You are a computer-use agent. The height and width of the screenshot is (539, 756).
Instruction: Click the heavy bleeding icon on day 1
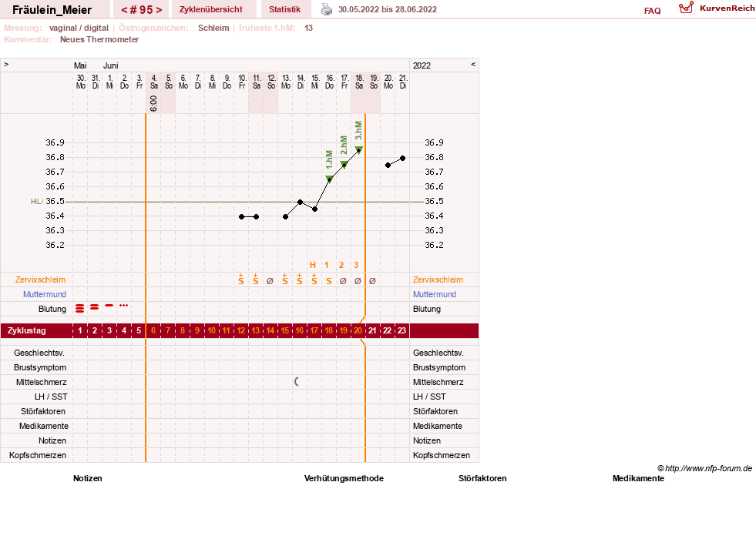point(80,308)
